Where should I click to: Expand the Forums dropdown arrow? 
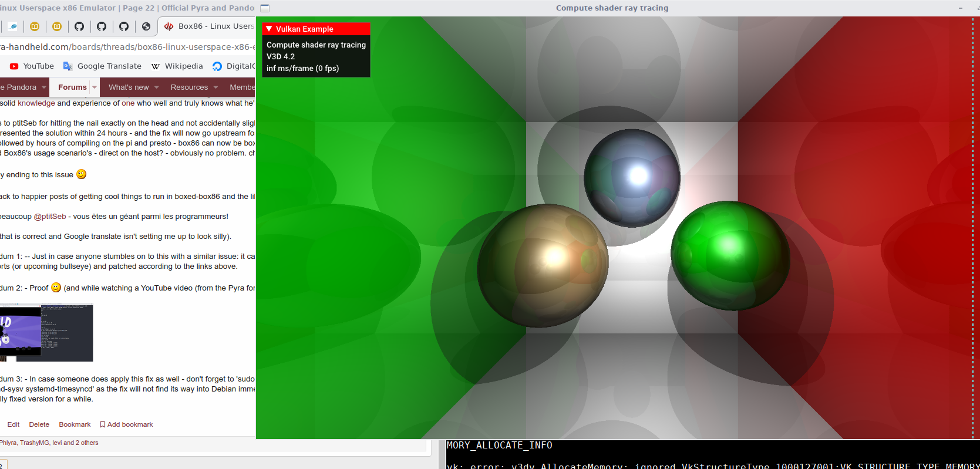tap(95, 87)
